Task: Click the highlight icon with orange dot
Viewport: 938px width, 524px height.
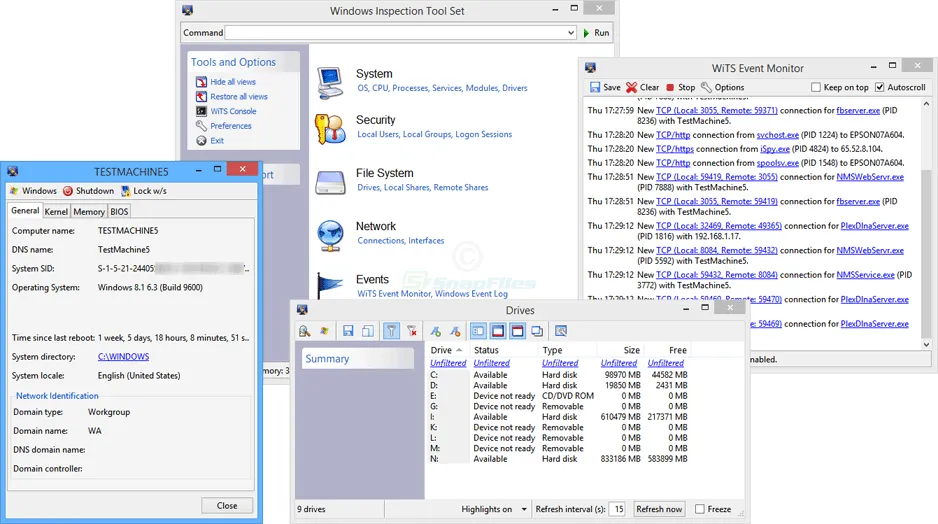Action: [x=455, y=331]
